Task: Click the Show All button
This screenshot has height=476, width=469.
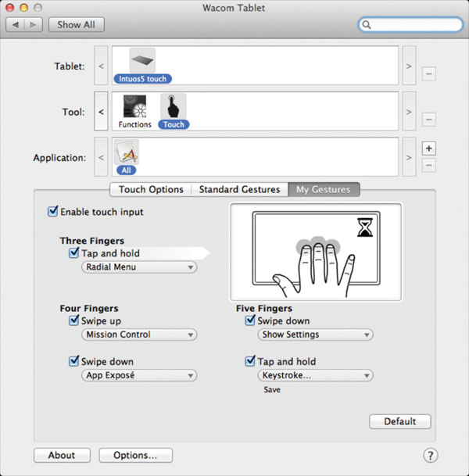Action: pos(76,24)
